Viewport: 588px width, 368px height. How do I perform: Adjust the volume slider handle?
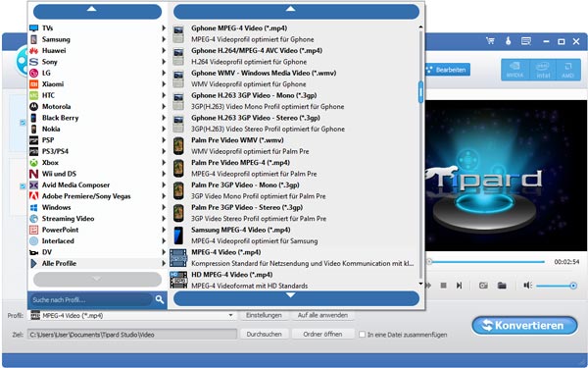point(573,286)
